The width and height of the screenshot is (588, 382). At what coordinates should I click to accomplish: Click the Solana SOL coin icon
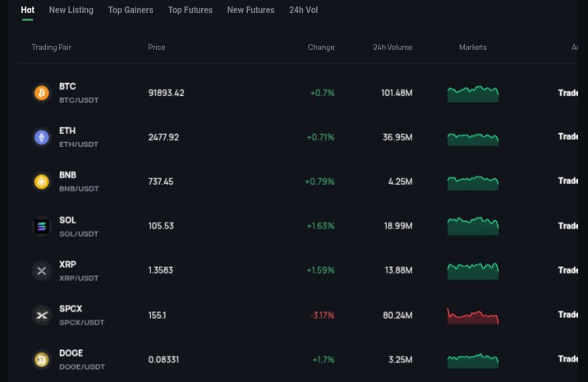tap(42, 226)
